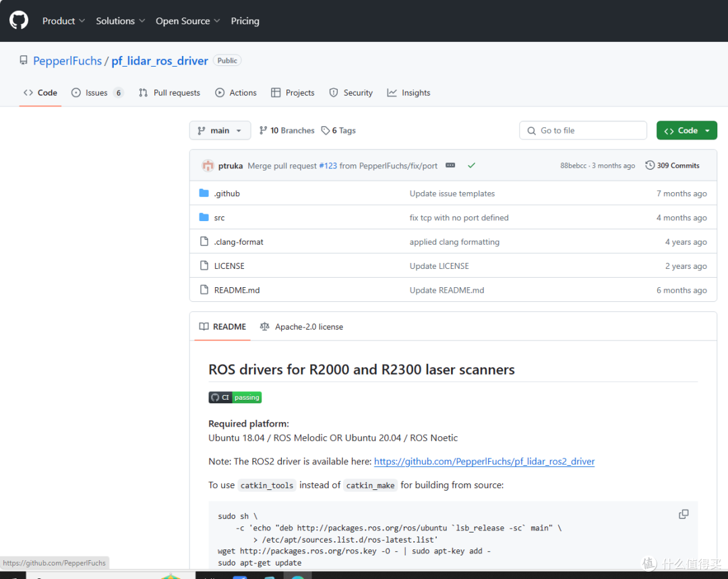
Task: Open pull request #123 link
Action: (328, 165)
